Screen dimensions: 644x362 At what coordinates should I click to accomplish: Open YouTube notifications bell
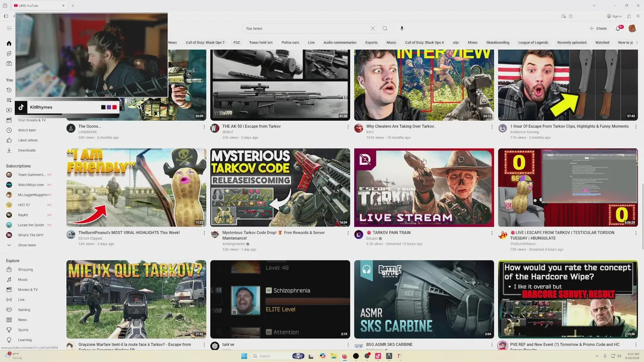point(619,28)
